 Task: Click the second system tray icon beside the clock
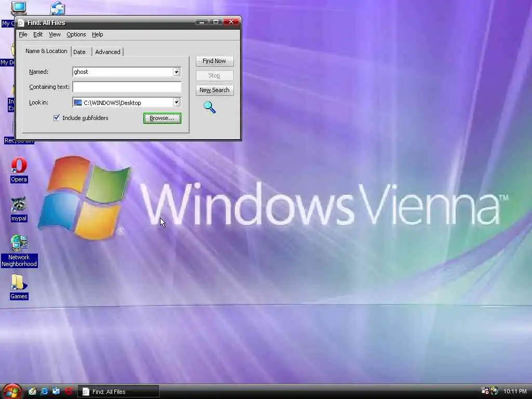[494, 391]
